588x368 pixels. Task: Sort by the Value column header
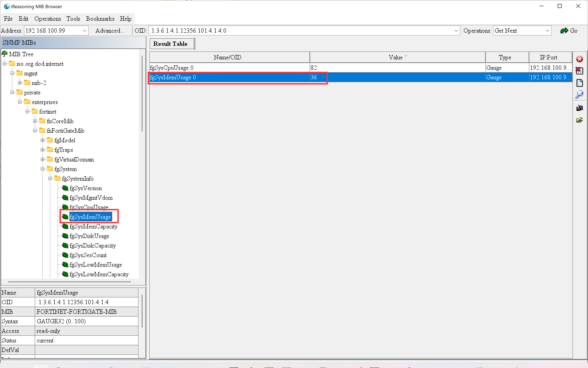[x=397, y=57]
